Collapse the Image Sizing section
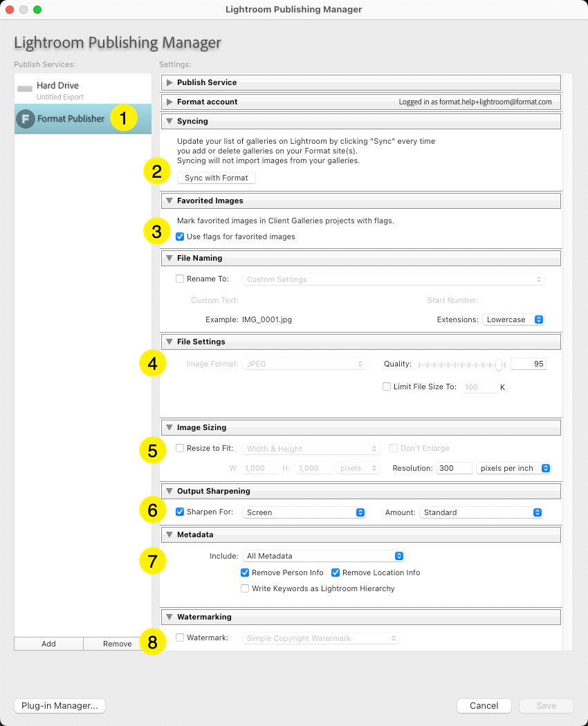 click(169, 427)
